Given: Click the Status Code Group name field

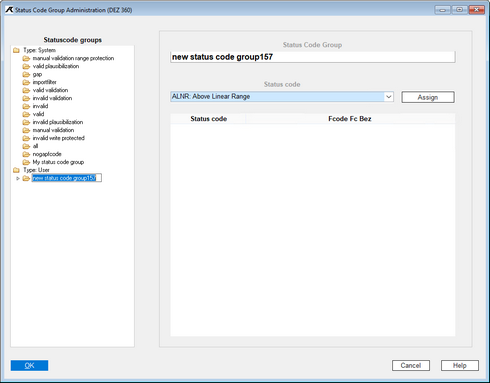Looking at the screenshot, I should pyautogui.click(x=313, y=57).
